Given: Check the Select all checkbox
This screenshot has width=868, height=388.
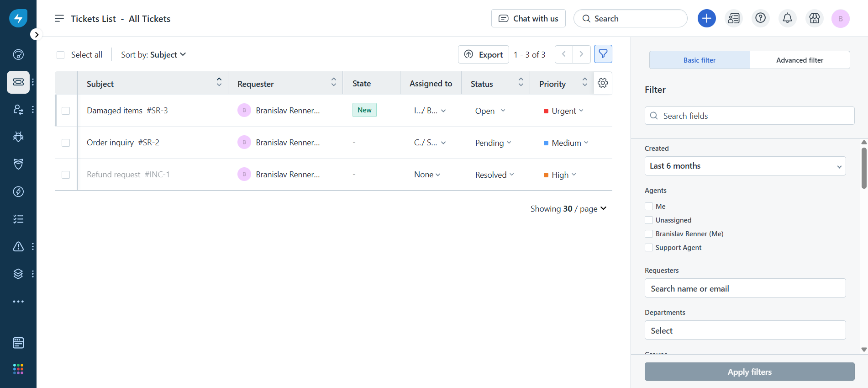Looking at the screenshot, I should pos(61,55).
